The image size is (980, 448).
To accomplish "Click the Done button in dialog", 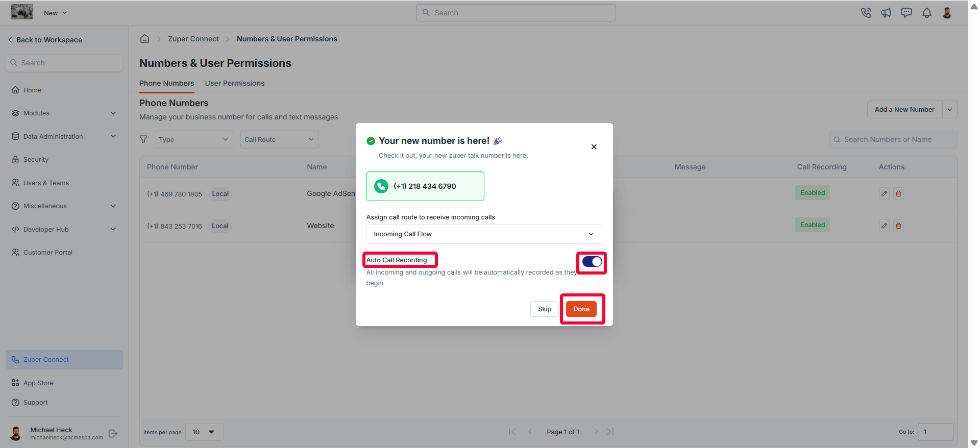I will click(x=581, y=309).
